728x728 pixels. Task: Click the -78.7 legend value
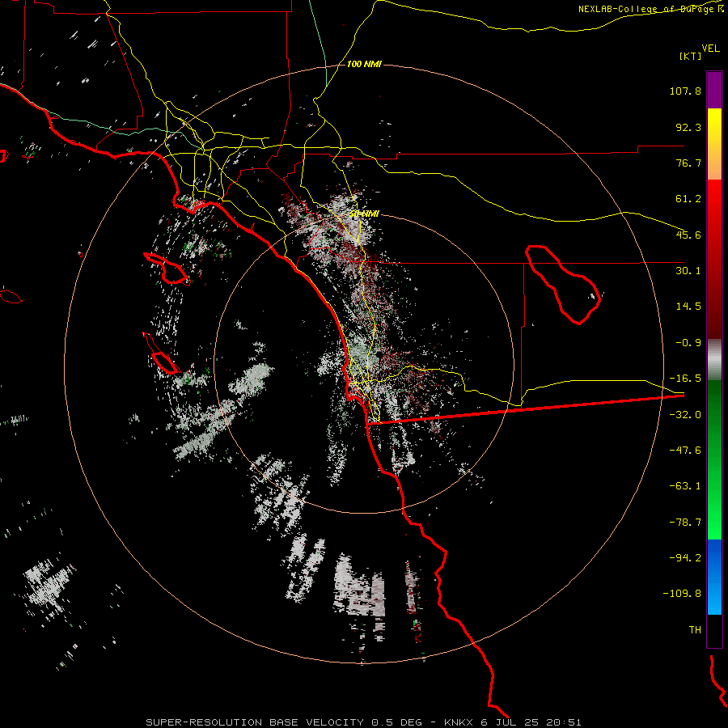[x=685, y=523]
